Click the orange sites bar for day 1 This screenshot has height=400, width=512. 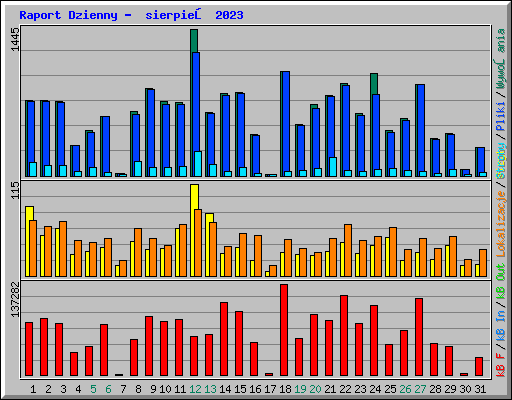pos(33,248)
